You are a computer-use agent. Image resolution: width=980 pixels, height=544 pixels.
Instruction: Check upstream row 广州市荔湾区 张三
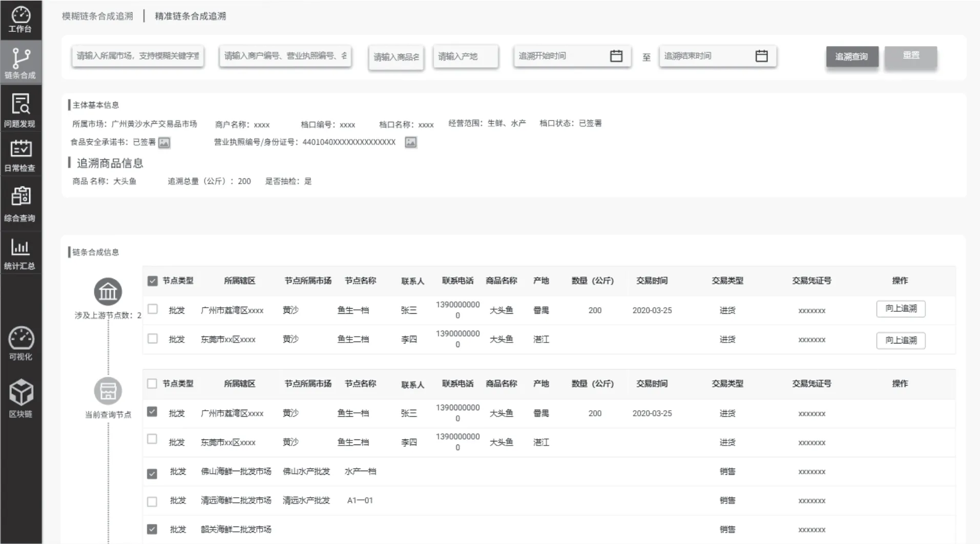[x=152, y=309]
